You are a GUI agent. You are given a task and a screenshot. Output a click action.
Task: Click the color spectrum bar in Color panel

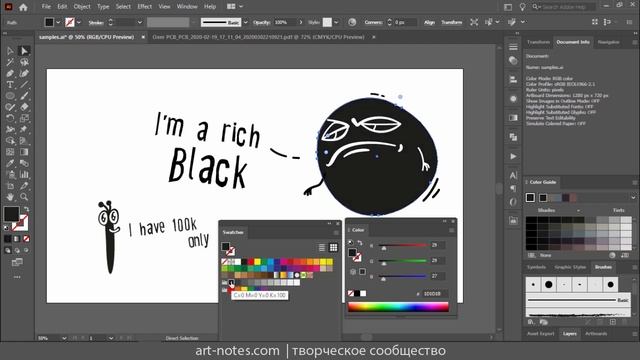click(398, 307)
